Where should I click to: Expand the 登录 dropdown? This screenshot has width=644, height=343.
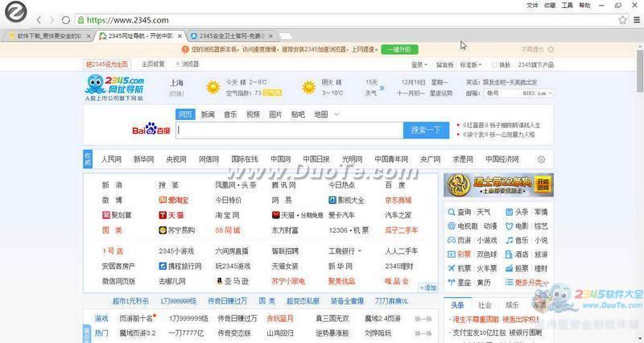(419, 64)
